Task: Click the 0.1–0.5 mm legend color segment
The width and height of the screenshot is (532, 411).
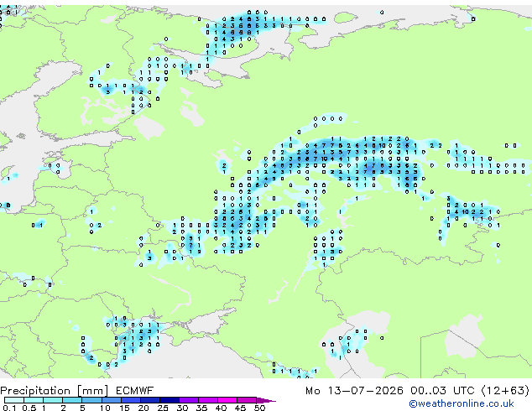Action: point(14,400)
